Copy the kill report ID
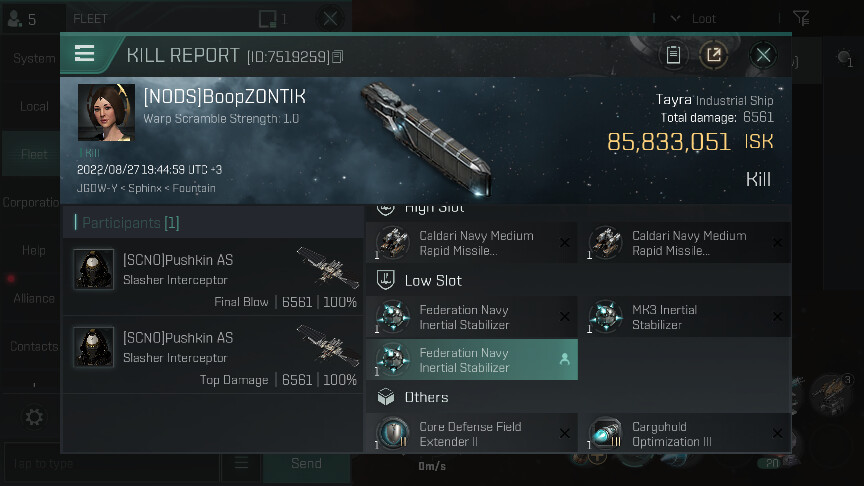This screenshot has width=864, height=486. (338, 56)
